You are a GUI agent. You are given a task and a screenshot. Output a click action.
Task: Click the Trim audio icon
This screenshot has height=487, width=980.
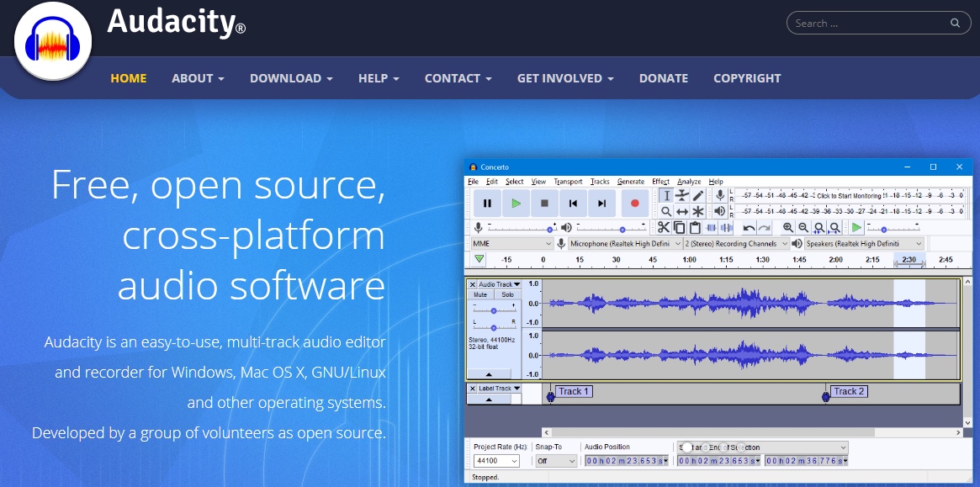tap(712, 228)
